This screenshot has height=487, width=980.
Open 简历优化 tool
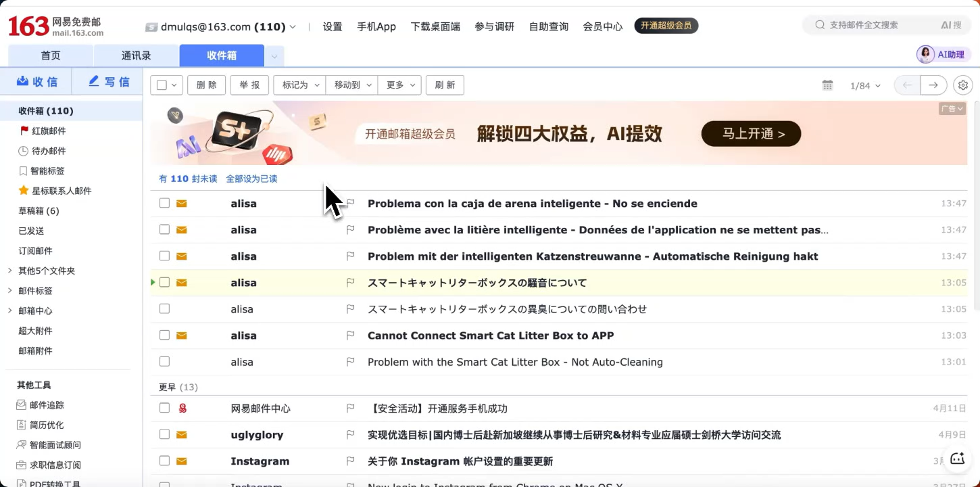(x=41, y=425)
